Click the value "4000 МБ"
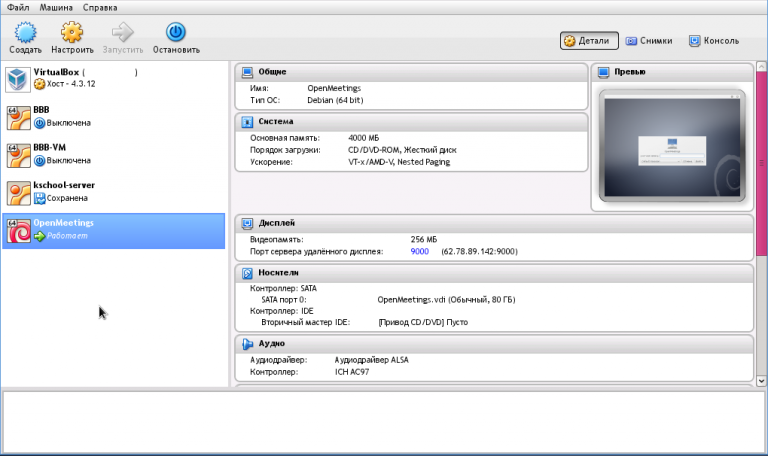768x456 pixels. coord(363,138)
